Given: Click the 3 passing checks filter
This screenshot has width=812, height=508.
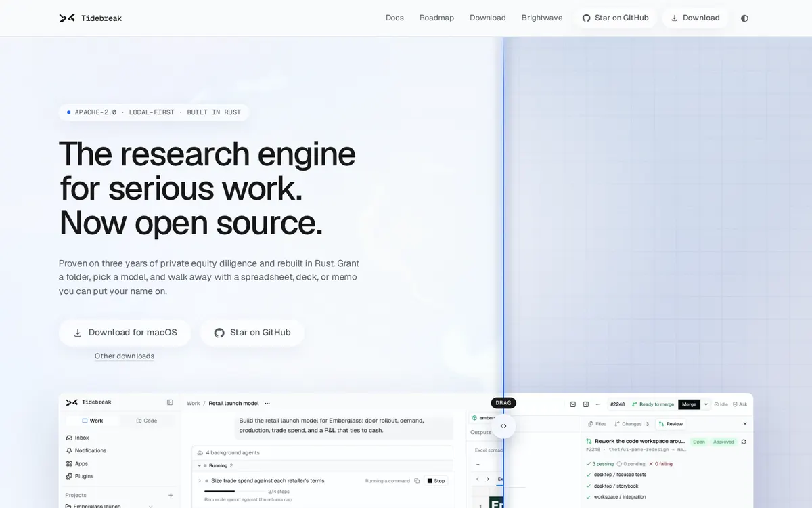Looking at the screenshot, I should click(600, 464).
